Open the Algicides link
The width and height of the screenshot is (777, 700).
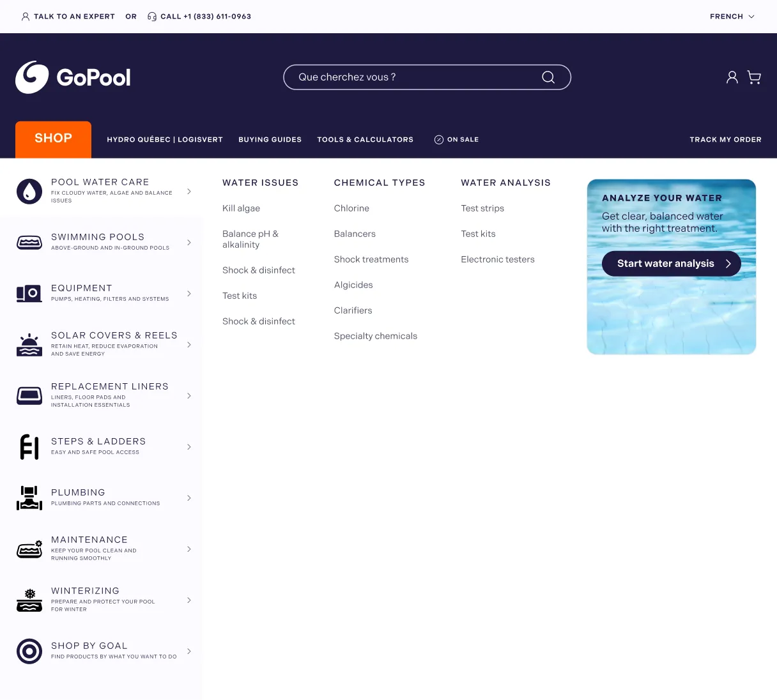[x=353, y=285]
